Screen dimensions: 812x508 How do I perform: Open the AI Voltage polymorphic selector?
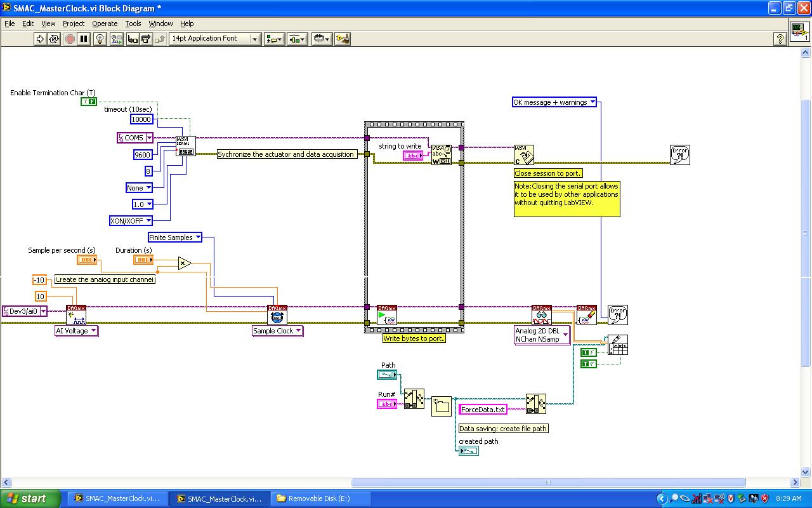pos(77,331)
